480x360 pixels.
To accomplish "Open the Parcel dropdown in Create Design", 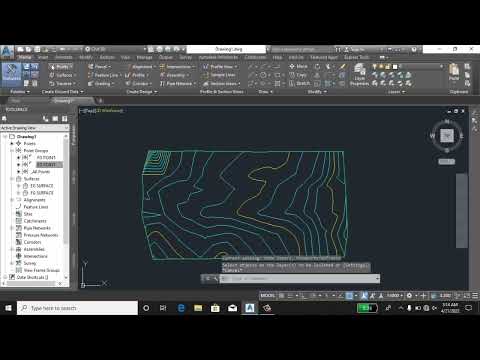I will tap(99, 67).
